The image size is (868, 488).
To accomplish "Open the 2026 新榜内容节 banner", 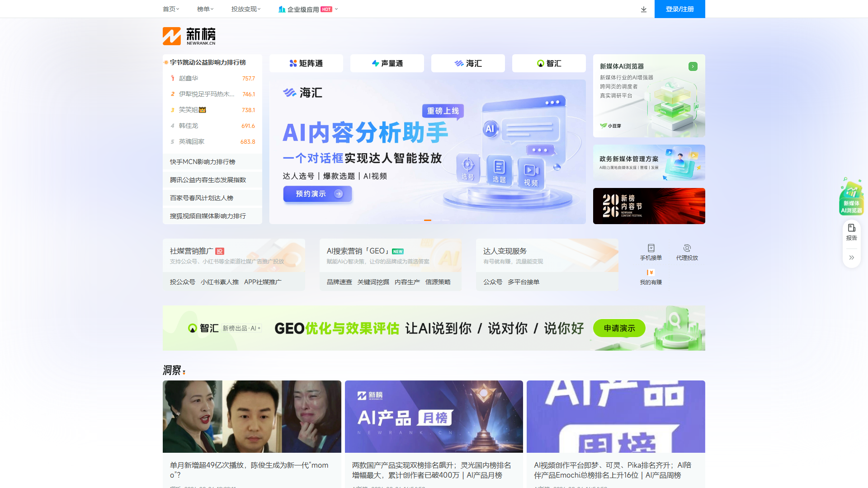I will (649, 206).
